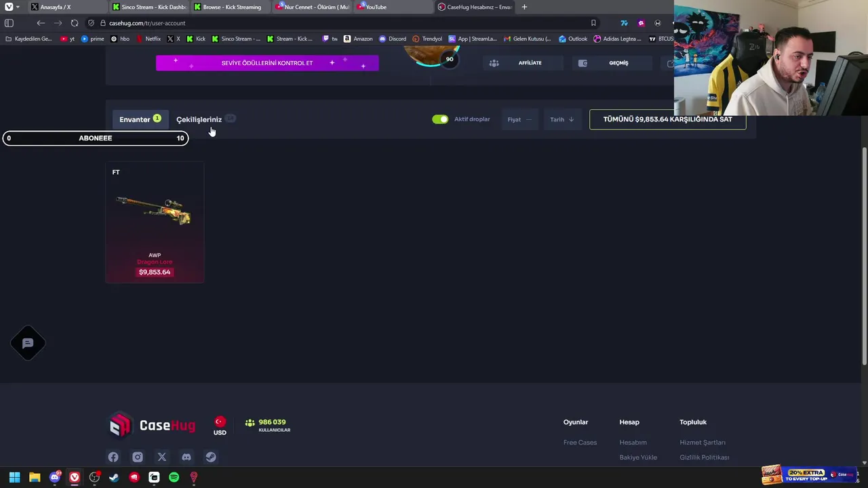Switch to Sinco Stream Kick Dashboard tab
The image size is (868, 488).
point(149,7)
